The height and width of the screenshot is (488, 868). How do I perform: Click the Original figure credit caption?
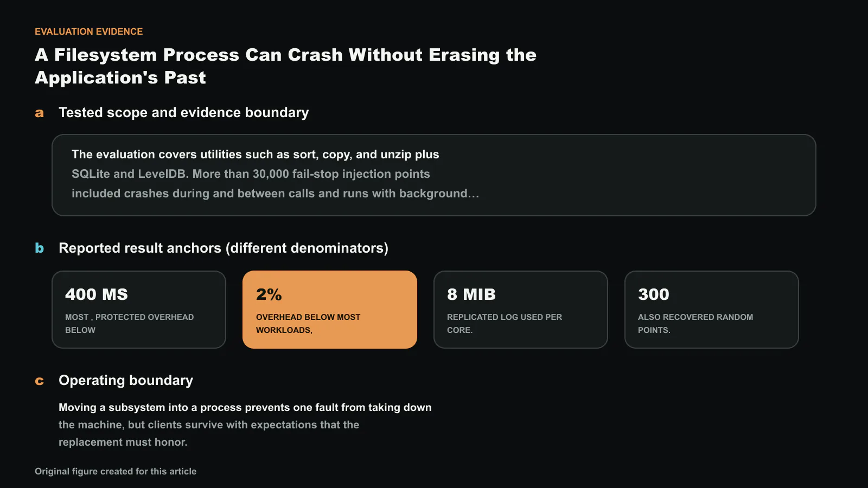point(116,471)
